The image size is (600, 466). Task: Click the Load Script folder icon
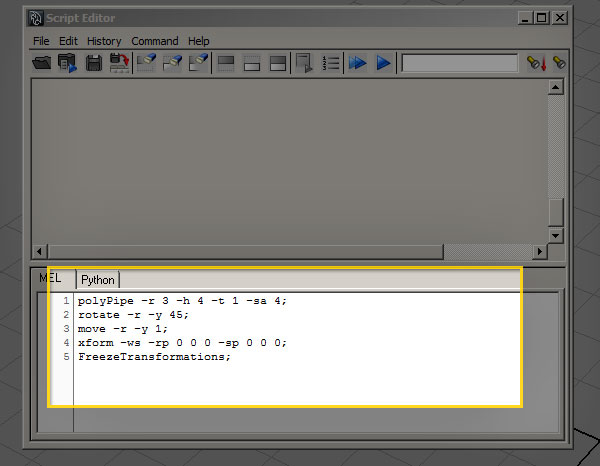click(x=42, y=63)
